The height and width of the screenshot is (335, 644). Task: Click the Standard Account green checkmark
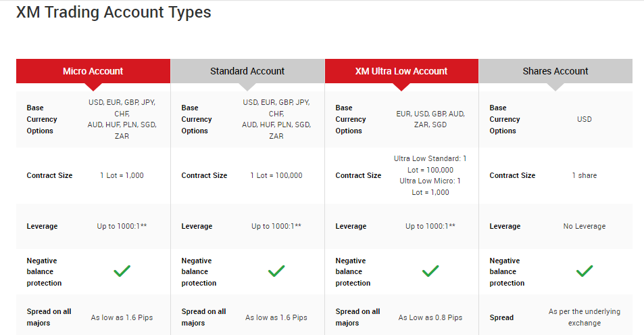pyautogui.click(x=276, y=271)
